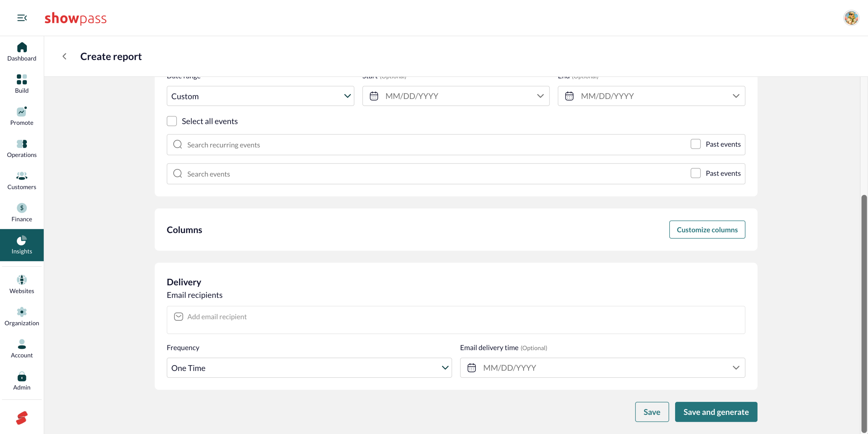Go to the Build section
Screen dimensions: 868x434
22,84
